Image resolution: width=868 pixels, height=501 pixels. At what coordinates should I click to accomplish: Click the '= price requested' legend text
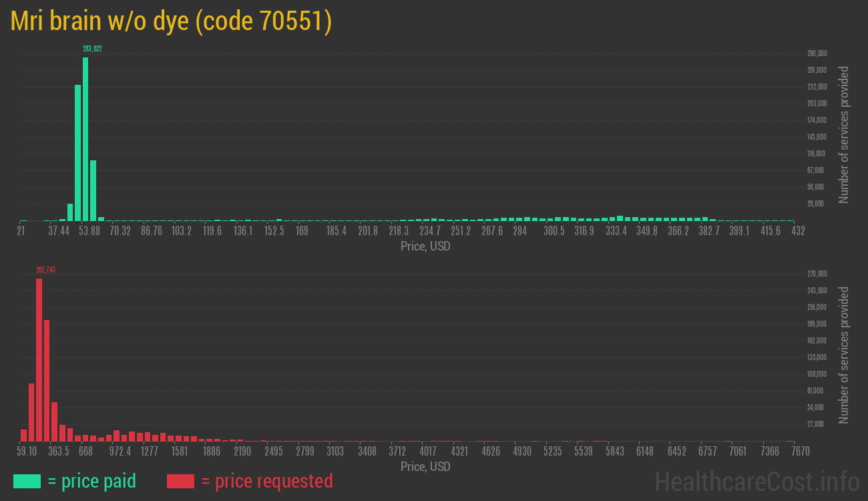[x=266, y=481]
